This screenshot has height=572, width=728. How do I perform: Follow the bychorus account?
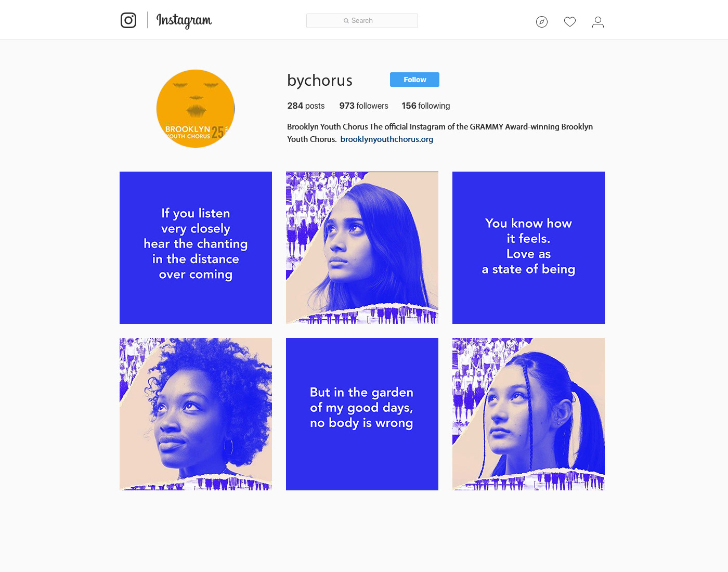tap(414, 80)
